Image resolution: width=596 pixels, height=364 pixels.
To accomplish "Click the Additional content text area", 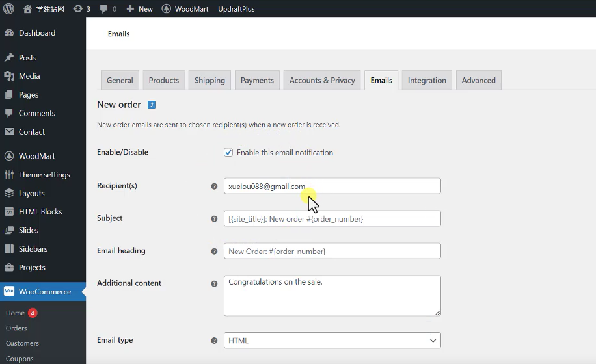I will click(332, 296).
